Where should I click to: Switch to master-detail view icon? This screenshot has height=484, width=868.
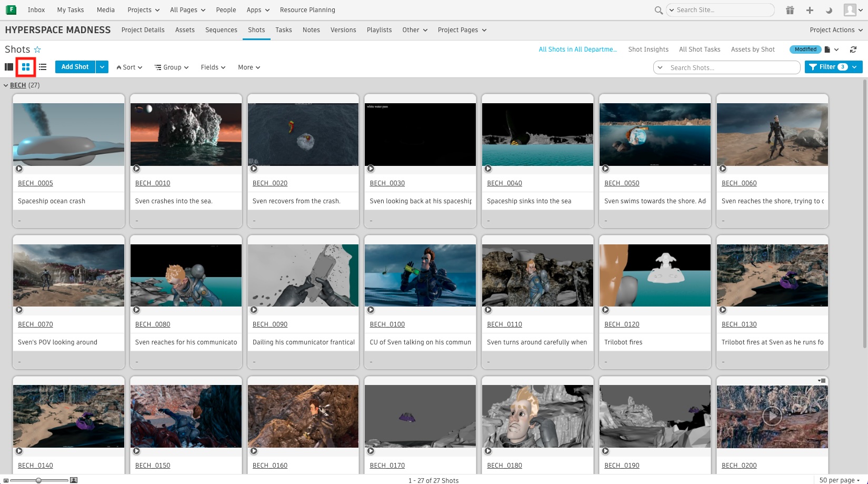pos(9,67)
